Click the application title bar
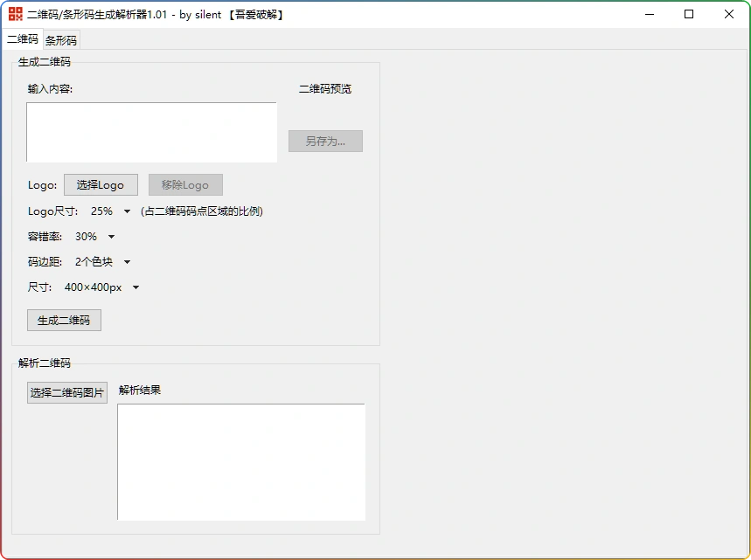Image resolution: width=751 pixels, height=560 pixels. (393, 14)
